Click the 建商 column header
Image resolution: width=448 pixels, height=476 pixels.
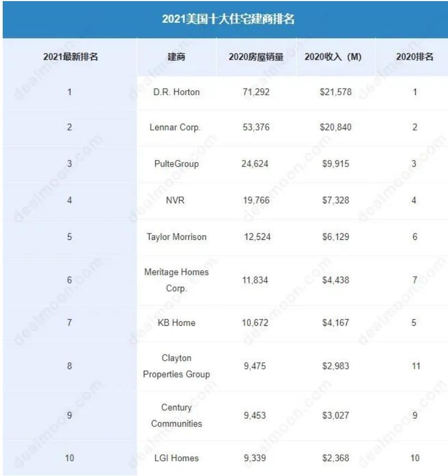(x=176, y=57)
